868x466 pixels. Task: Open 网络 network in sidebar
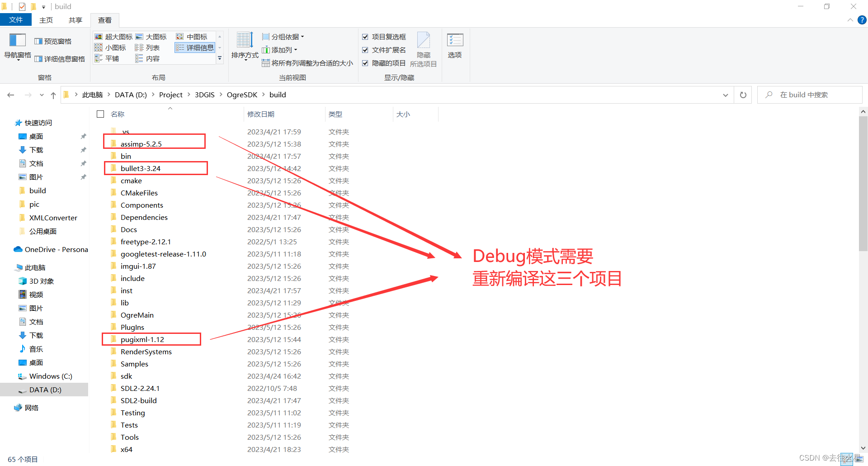[26, 408]
